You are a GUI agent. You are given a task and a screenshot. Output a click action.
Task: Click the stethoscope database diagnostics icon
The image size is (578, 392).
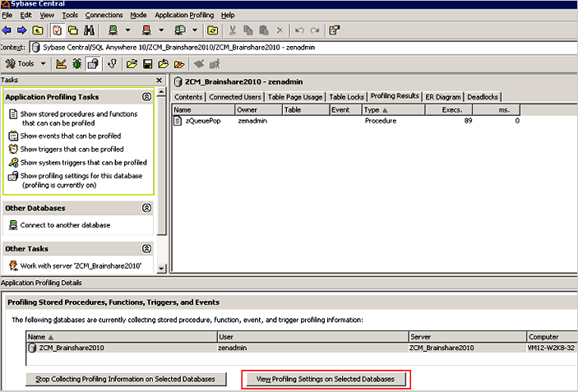[x=112, y=64]
